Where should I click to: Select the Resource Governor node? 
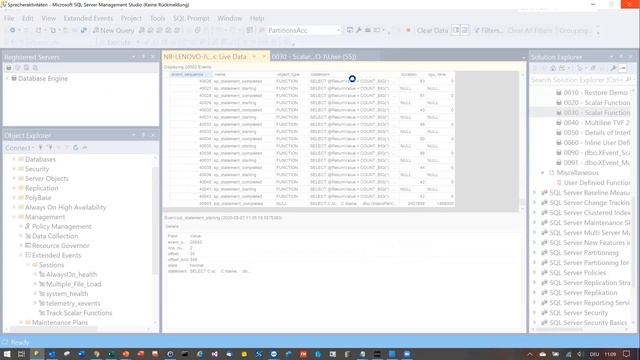click(60, 246)
